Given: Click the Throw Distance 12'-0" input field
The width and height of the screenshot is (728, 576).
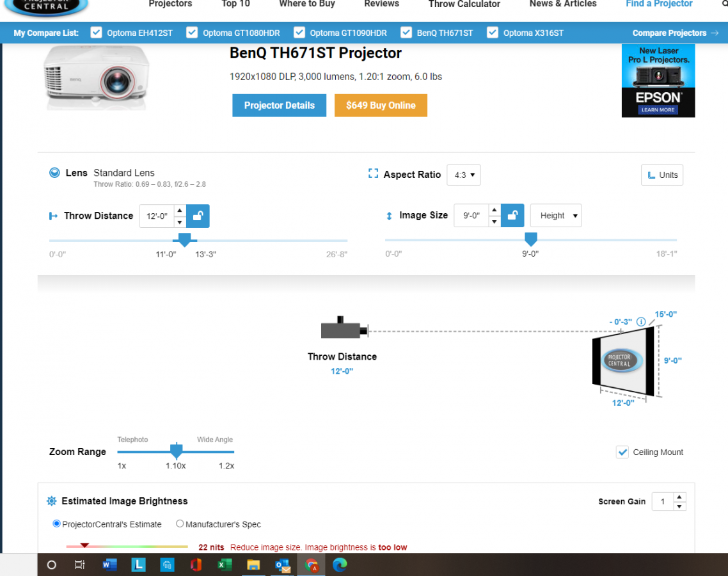Looking at the screenshot, I should click(157, 216).
